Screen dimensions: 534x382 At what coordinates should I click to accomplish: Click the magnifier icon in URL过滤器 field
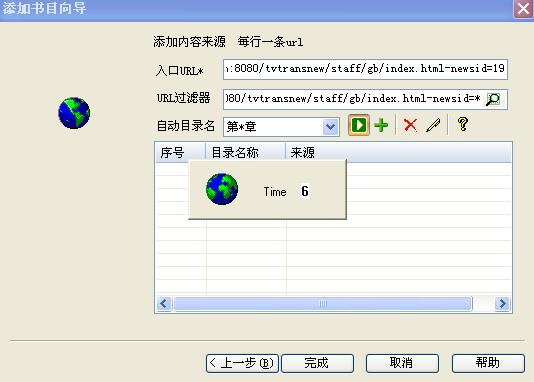[493, 99]
